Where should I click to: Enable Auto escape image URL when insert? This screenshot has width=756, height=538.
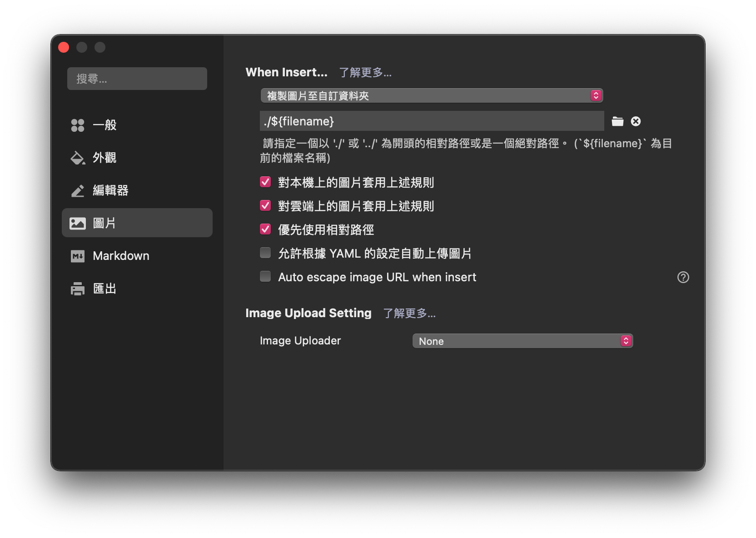pyautogui.click(x=265, y=277)
